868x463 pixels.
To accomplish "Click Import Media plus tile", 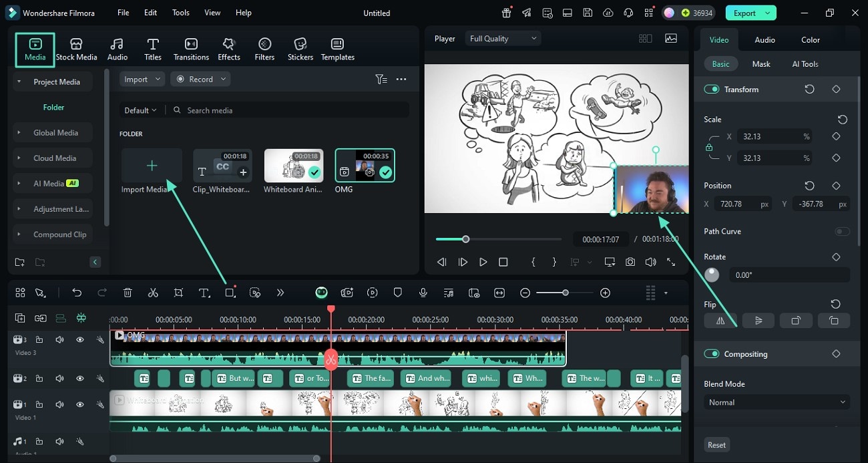I will 152,166.
